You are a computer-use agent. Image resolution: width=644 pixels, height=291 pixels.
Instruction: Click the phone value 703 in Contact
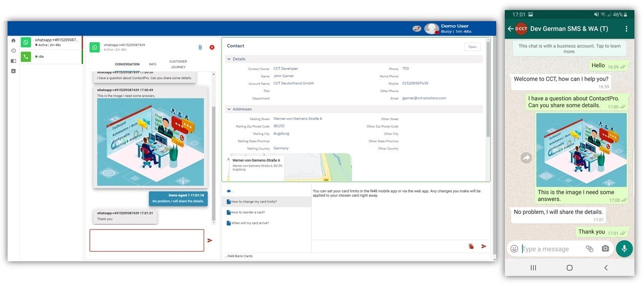(405, 68)
